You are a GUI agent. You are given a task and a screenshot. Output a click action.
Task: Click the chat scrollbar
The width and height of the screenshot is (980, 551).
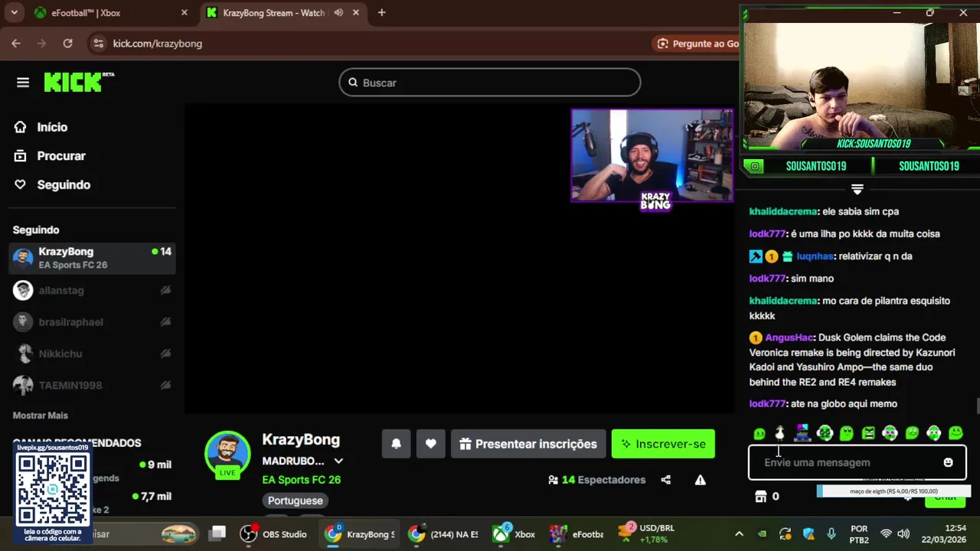pyautogui.click(x=976, y=406)
